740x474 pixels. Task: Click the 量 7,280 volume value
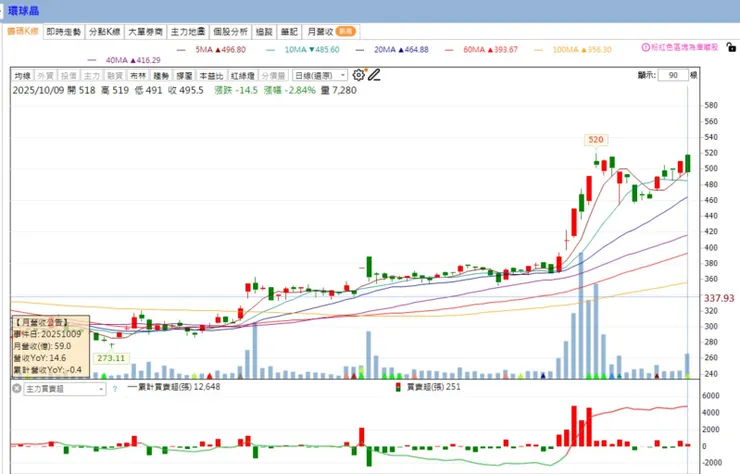[x=339, y=90]
